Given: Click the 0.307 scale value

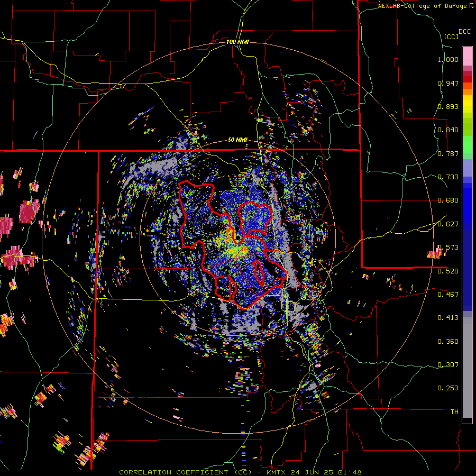Looking at the screenshot, I should click(448, 365).
